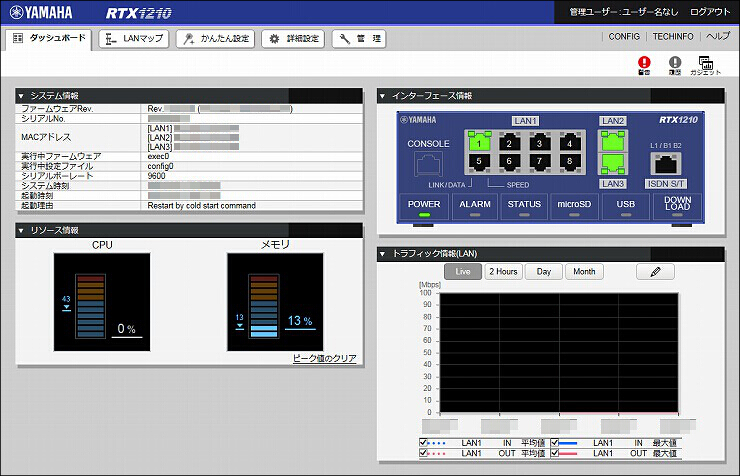Open the gadget (ガジェット) icon
740x476 pixels.
click(x=706, y=65)
